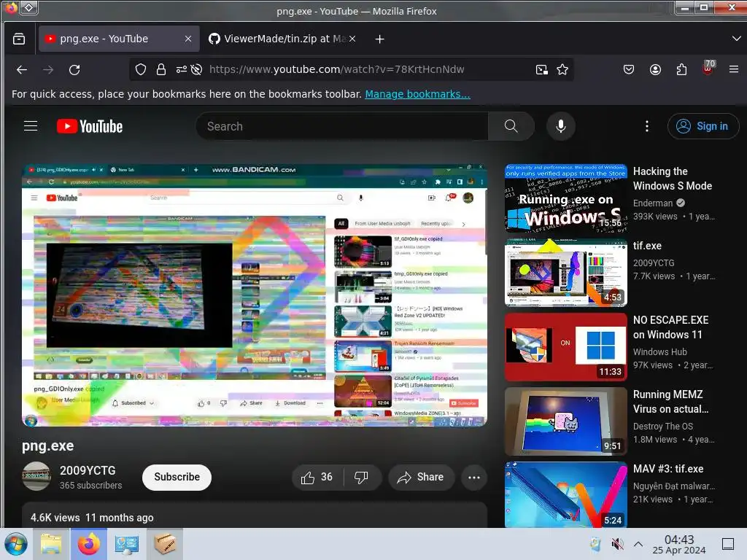747x560 pixels.
Task: Click the Hacking the Windows S Mode title
Action: click(672, 179)
